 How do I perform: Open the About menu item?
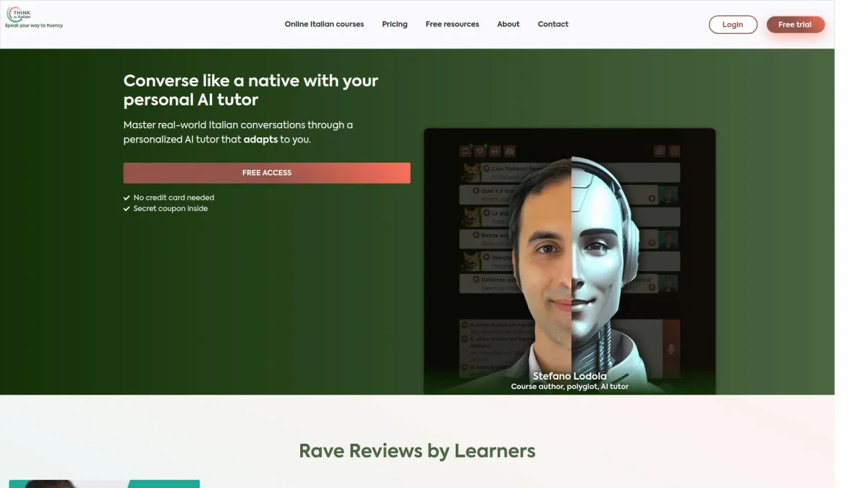click(x=508, y=24)
